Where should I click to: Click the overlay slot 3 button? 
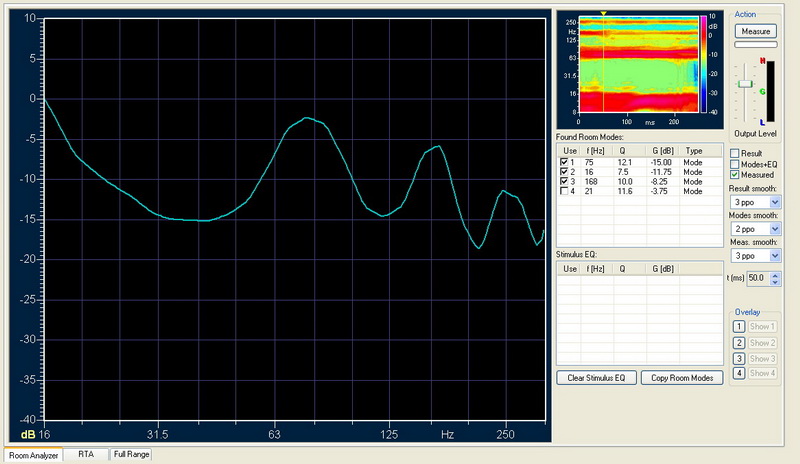738,358
